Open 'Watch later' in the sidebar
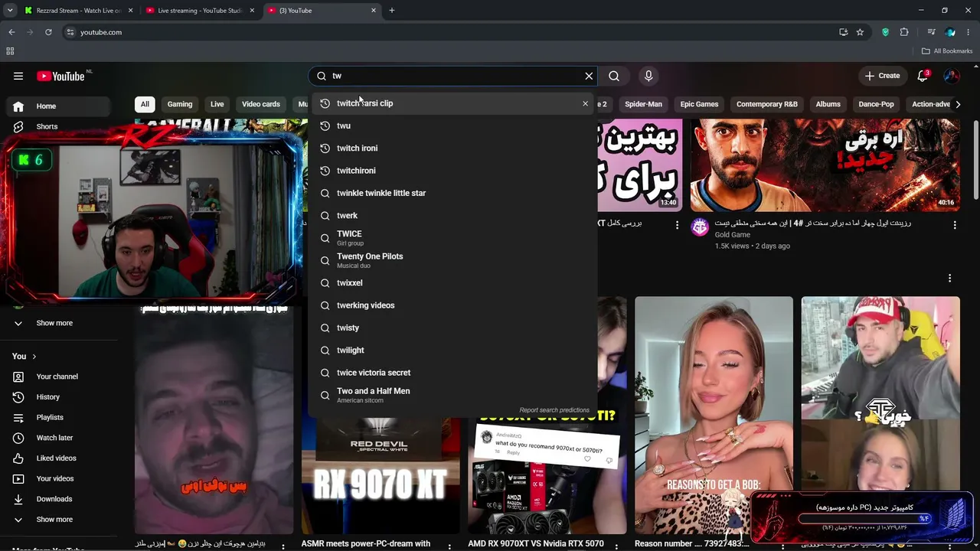The image size is (980, 551). click(x=60, y=438)
